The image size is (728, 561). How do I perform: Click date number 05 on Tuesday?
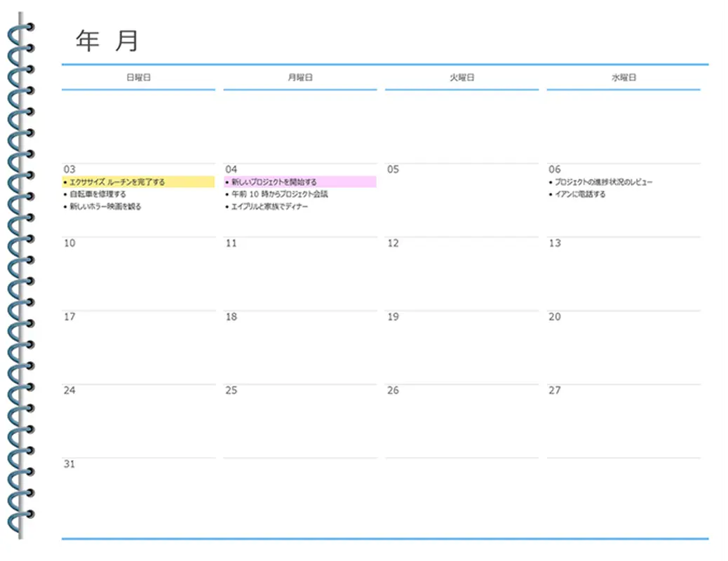(x=393, y=170)
